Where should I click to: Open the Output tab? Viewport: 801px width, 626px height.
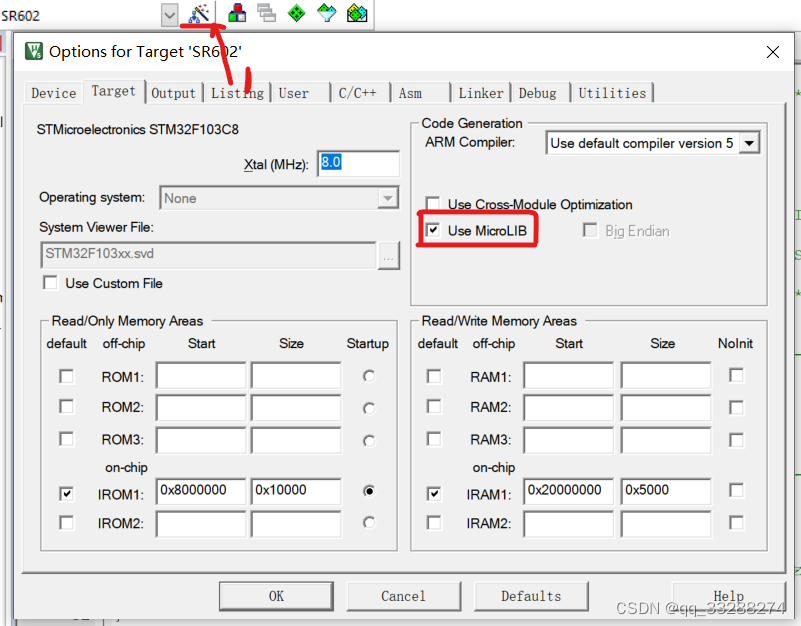tap(173, 93)
